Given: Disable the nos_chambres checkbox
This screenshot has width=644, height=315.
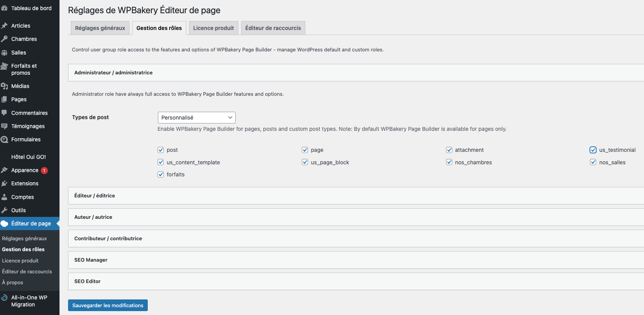Looking at the screenshot, I should [449, 162].
